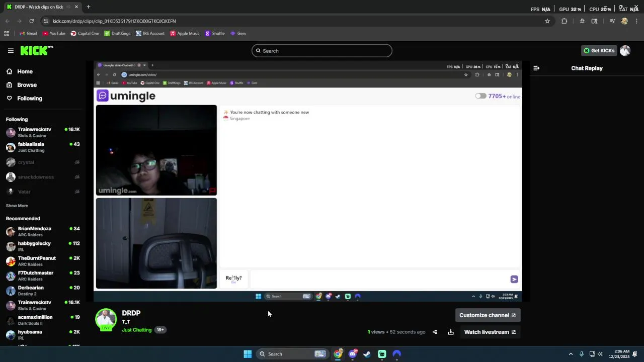Viewport: 644px width, 362px height.
Task: Open DraftKings bookmark
Action: (x=117, y=33)
